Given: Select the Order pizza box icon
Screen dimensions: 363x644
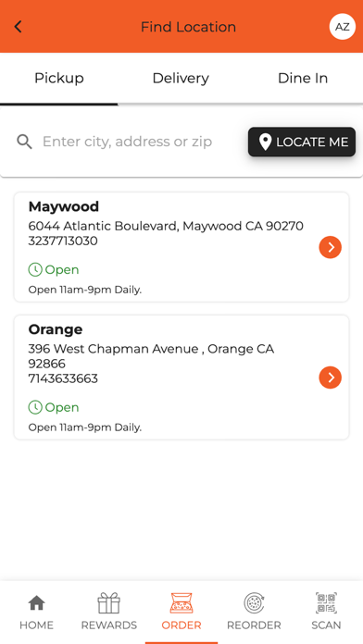Looking at the screenshot, I should click(x=181, y=602).
